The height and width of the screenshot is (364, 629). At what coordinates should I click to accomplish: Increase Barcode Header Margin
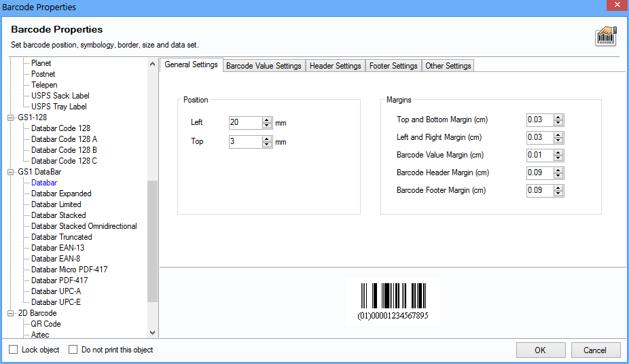coord(558,170)
